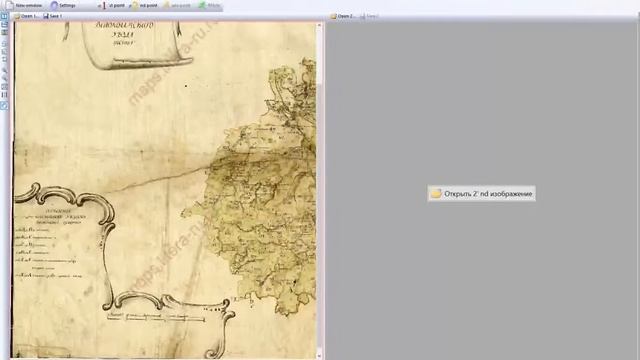Click Save 1 above the map
The image size is (640, 360).
(x=53, y=16)
